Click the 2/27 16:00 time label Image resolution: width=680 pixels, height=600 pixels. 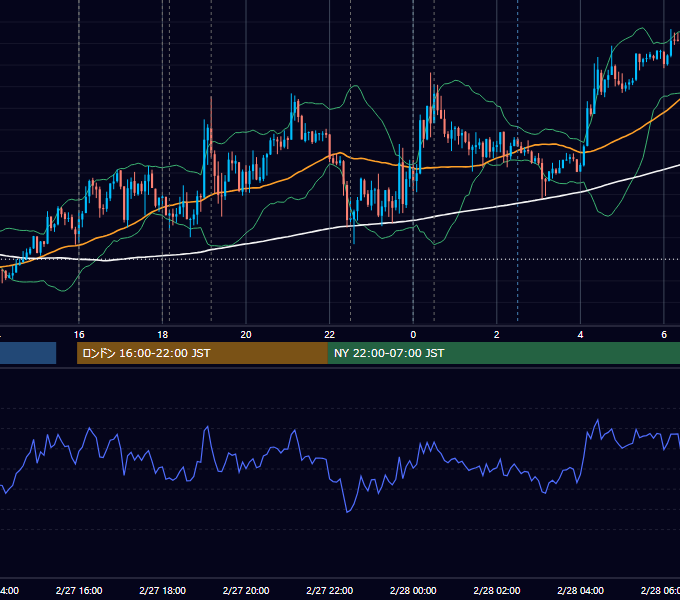pyautogui.click(x=79, y=590)
